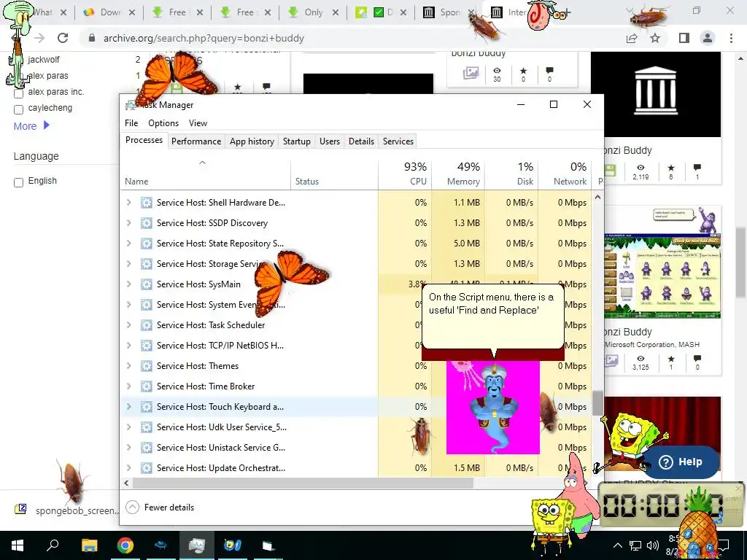The image size is (747, 560).
Task: Open Chrome share icon in address bar
Action: pos(632,38)
